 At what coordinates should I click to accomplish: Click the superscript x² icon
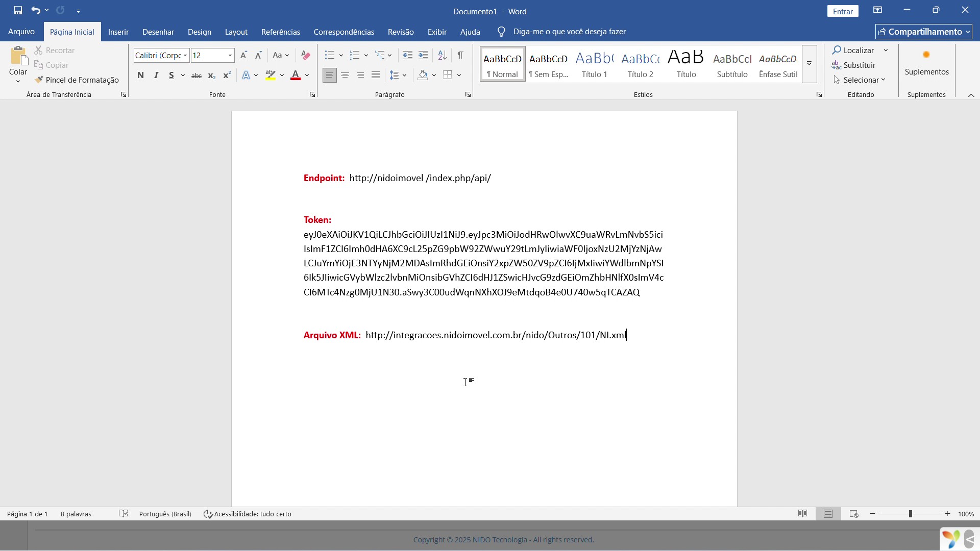click(x=227, y=76)
